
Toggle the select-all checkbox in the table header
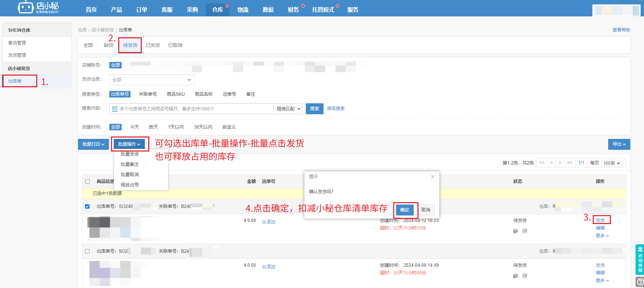[x=87, y=182]
